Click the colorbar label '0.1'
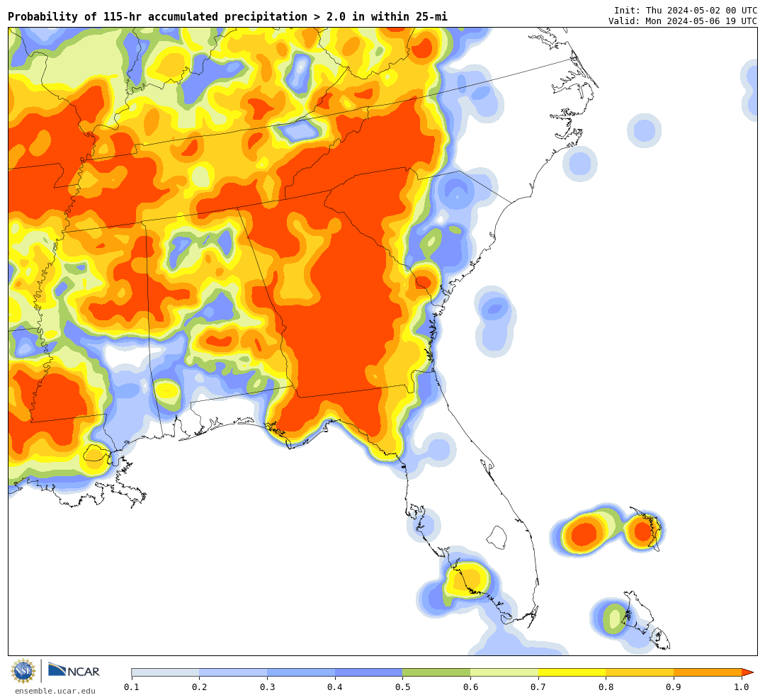The height and width of the screenshot is (700, 765). (132, 687)
